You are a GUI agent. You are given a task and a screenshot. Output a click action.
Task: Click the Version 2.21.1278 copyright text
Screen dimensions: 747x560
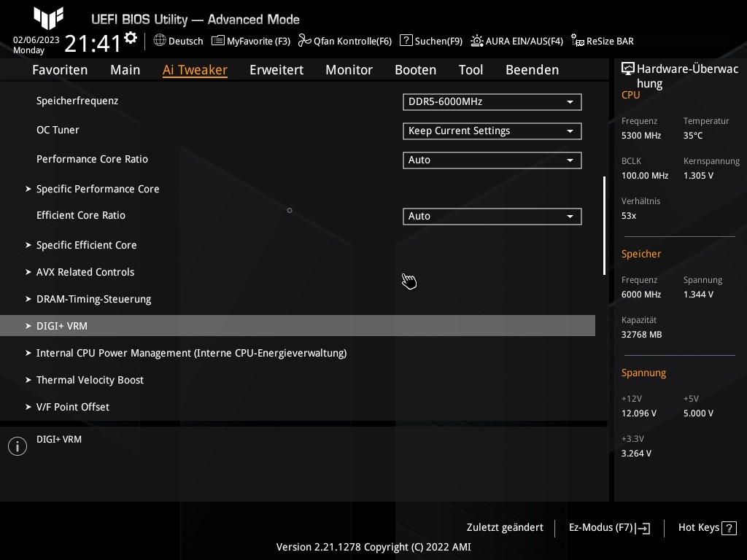[x=373, y=547]
